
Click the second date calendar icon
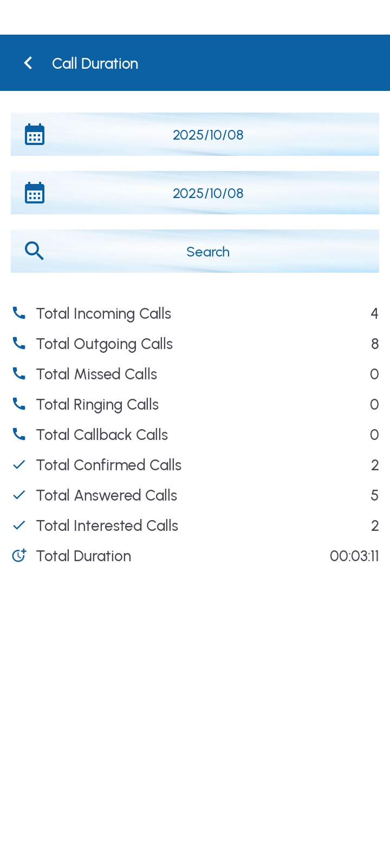35,193
